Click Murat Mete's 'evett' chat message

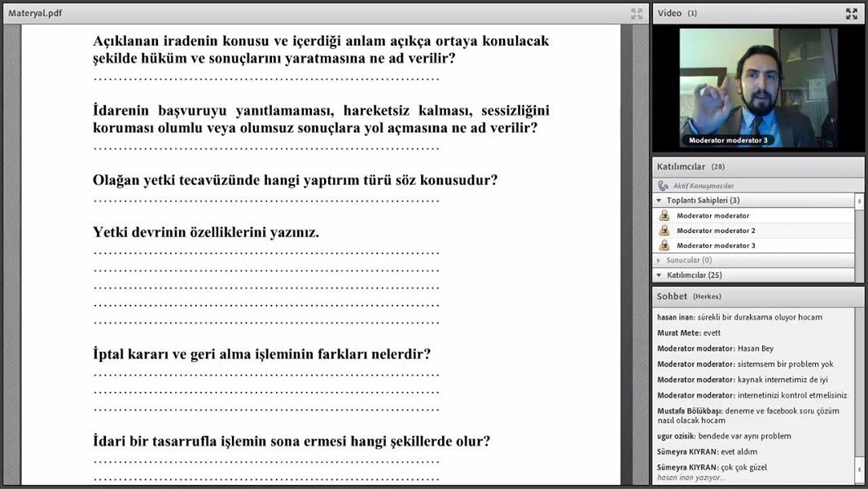point(689,333)
